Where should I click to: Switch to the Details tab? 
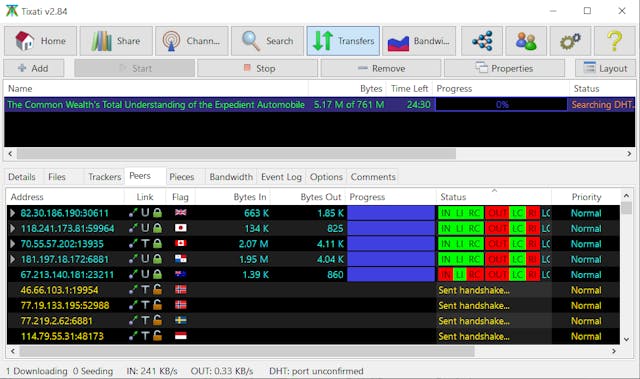tap(22, 177)
